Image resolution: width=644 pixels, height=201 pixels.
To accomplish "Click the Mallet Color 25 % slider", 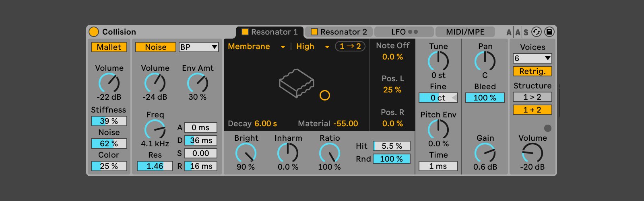I will click(109, 166).
